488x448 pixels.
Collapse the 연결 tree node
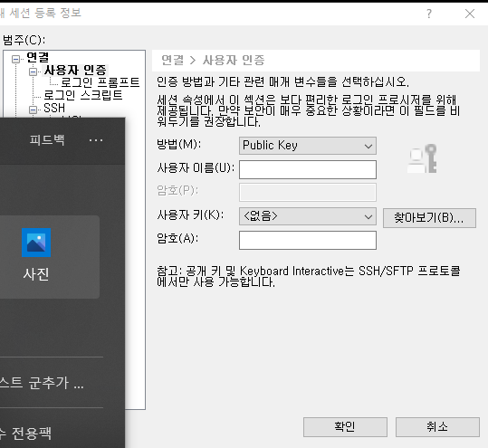15,59
